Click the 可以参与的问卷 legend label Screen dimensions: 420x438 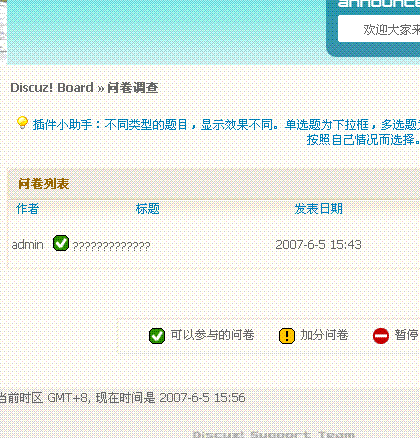[212, 335]
